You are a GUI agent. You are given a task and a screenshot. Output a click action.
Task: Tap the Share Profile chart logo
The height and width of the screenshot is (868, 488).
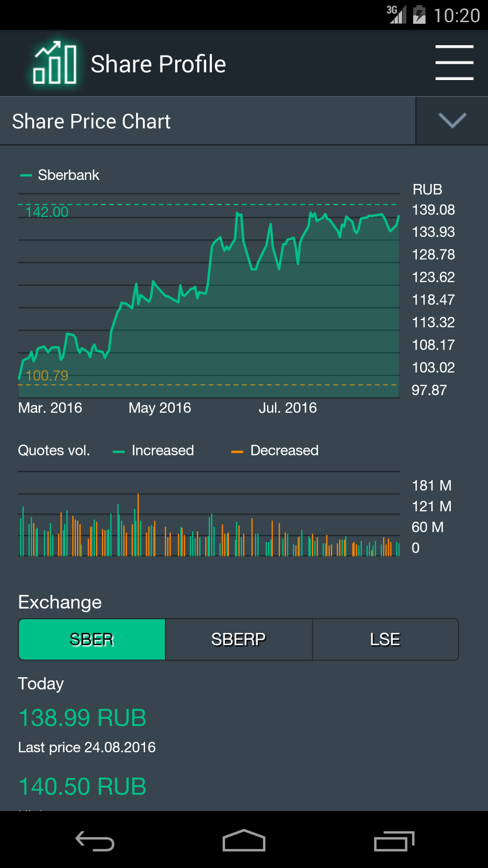[55, 63]
